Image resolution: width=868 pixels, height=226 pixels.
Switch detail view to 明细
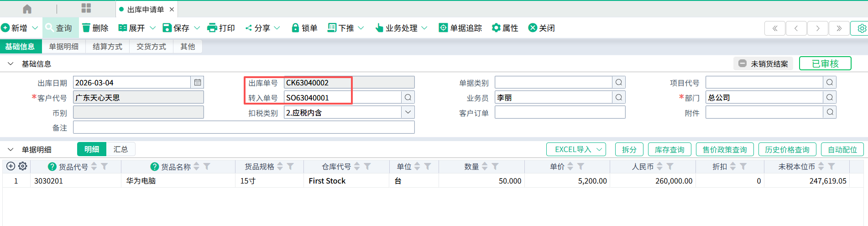pos(92,149)
